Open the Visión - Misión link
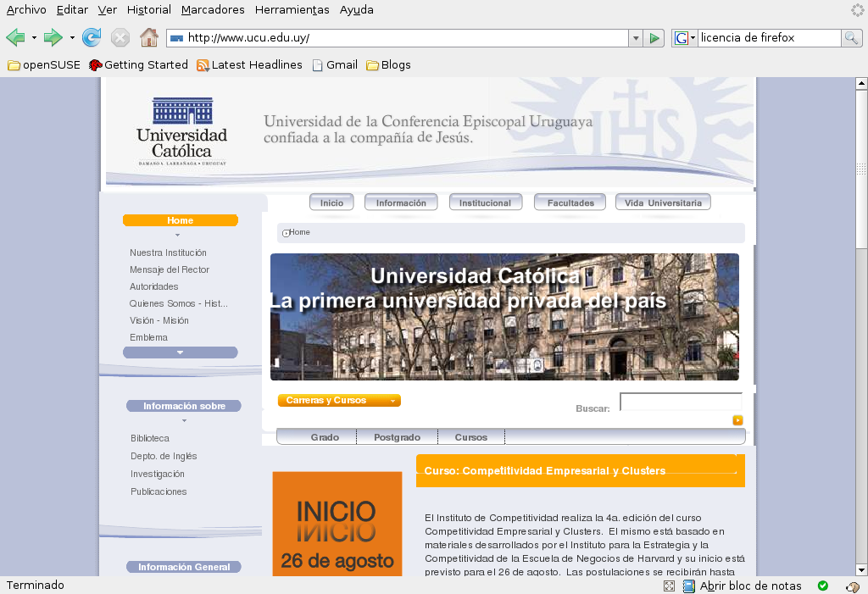Screen dimensions: 868x594 (159, 320)
